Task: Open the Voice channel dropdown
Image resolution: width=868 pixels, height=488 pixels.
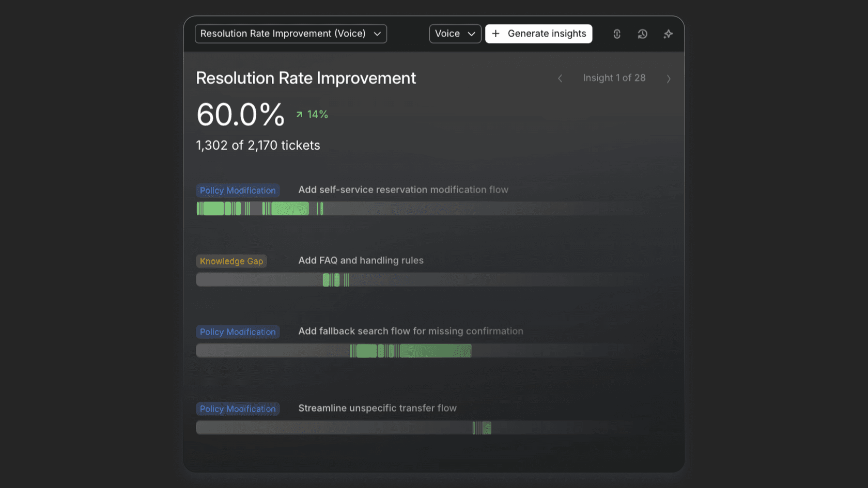Action: pyautogui.click(x=454, y=34)
